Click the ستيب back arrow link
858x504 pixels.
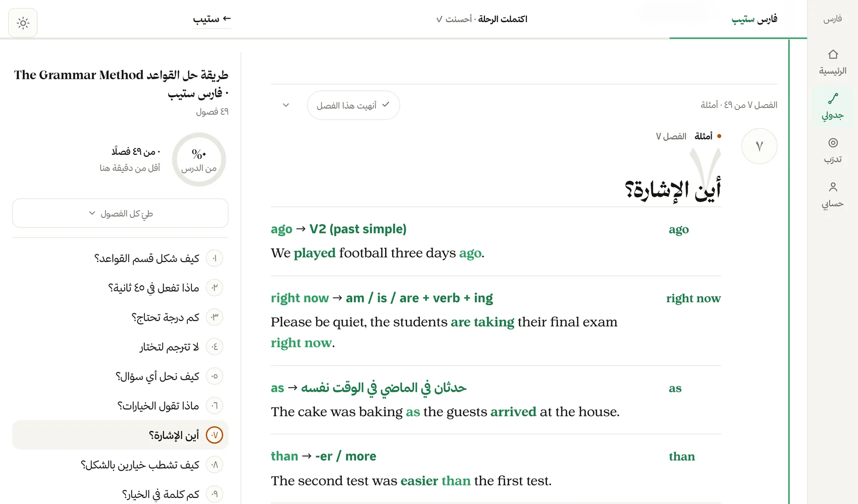coord(212,19)
